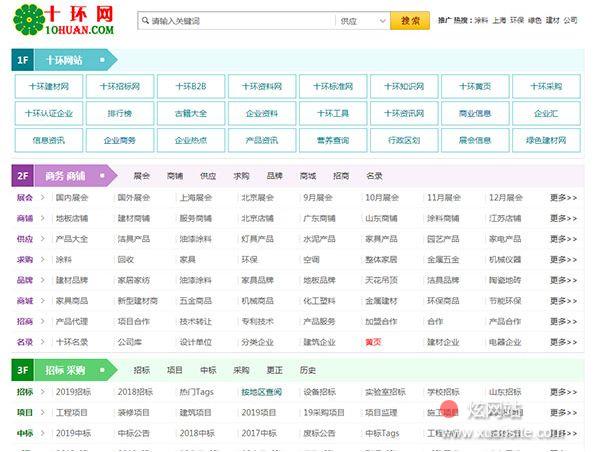Click the small square icon in 1F header
The width and height of the screenshot is (600, 452).
[102, 60]
